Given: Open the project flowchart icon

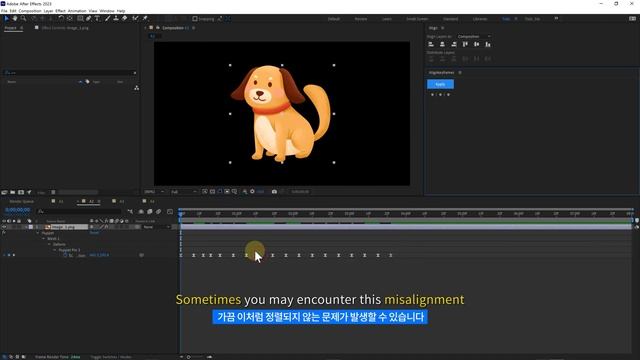Looking at the screenshot, I should pyautogui.click(x=136, y=88).
